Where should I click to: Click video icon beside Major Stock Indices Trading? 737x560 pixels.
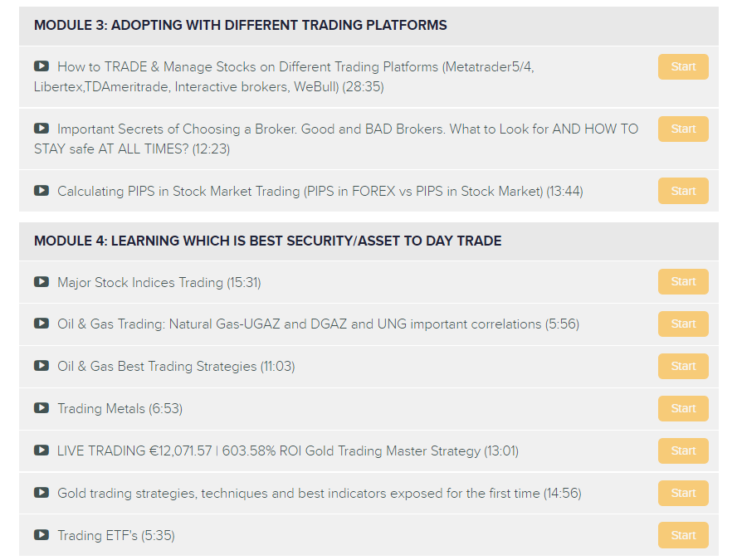point(41,282)
